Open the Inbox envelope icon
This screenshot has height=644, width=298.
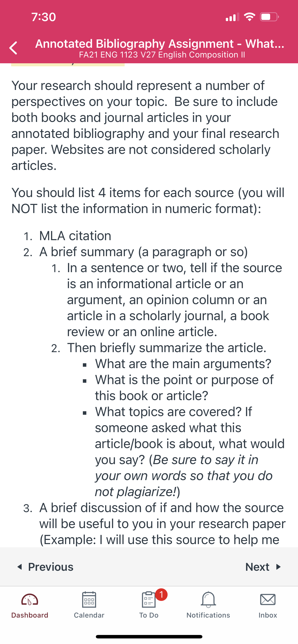[x=268, y=599]
